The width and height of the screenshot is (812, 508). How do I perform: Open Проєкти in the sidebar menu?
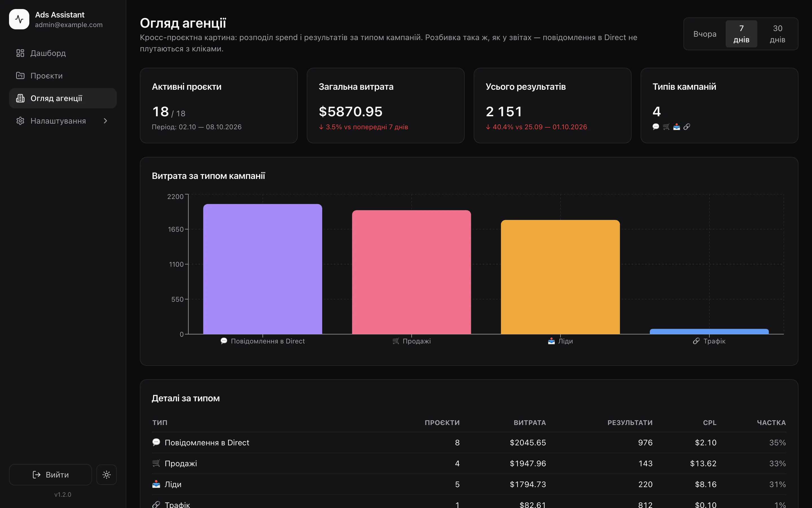63,76
